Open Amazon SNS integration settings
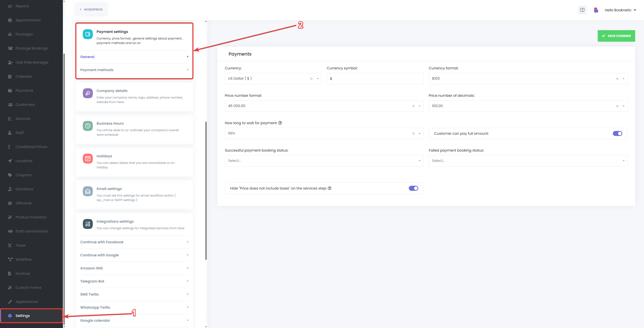The width and height of the screenshot is (644, 328). point(134,268)
